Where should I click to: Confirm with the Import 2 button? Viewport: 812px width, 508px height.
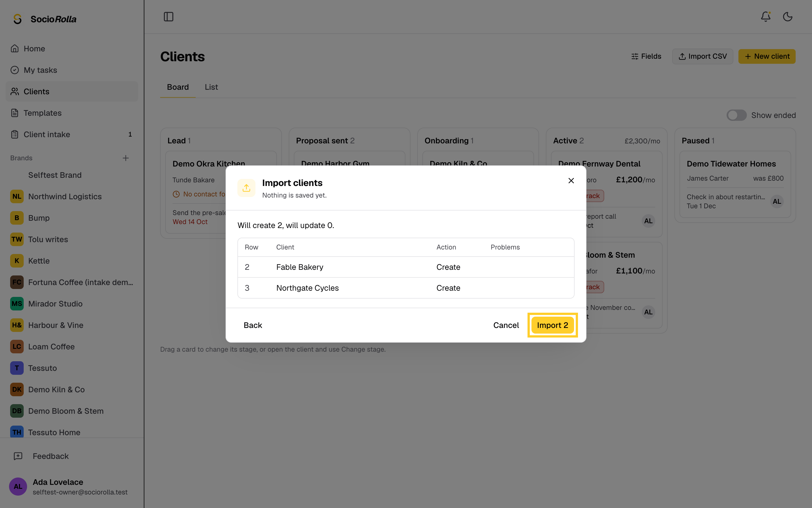552,325
